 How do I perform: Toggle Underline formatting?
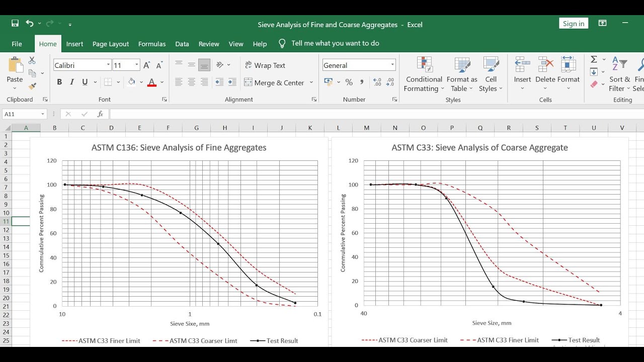click(x=85, y=82)
